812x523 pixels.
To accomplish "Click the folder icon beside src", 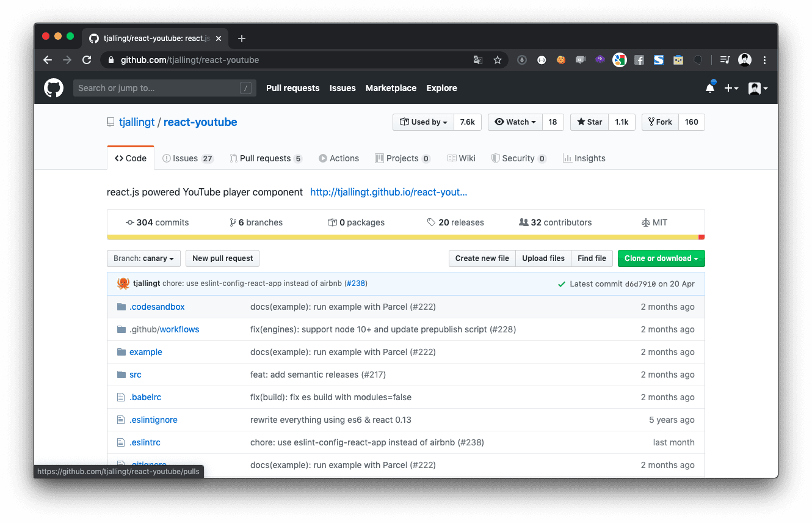I will click(x=121, y=375).
